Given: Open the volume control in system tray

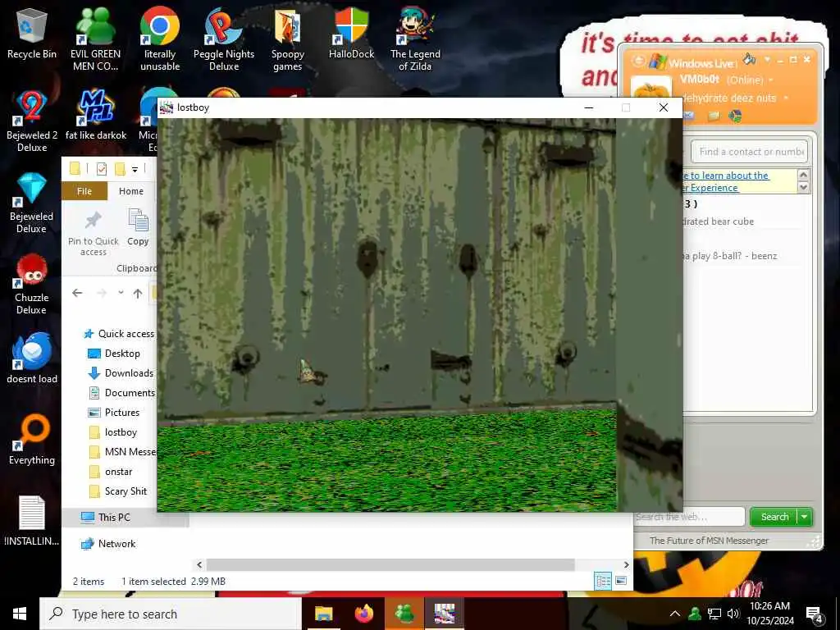Looking at the screenshot, I should [x=733, y=614].
